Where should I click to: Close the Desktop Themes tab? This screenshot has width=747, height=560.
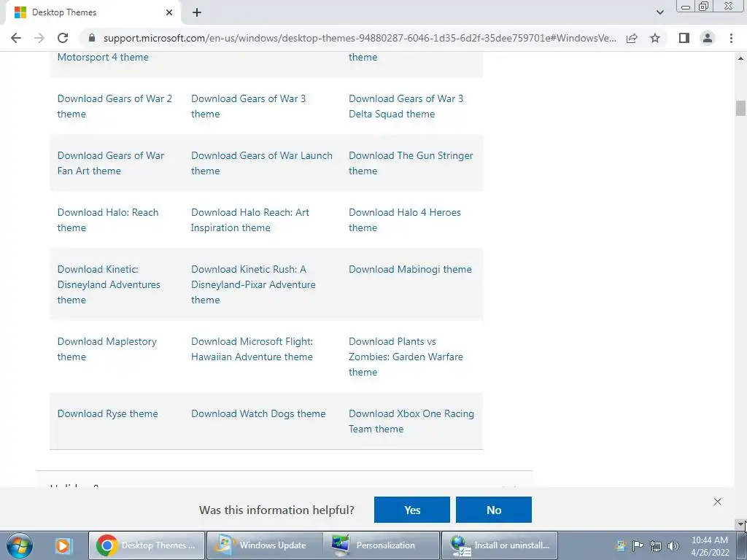169,12
